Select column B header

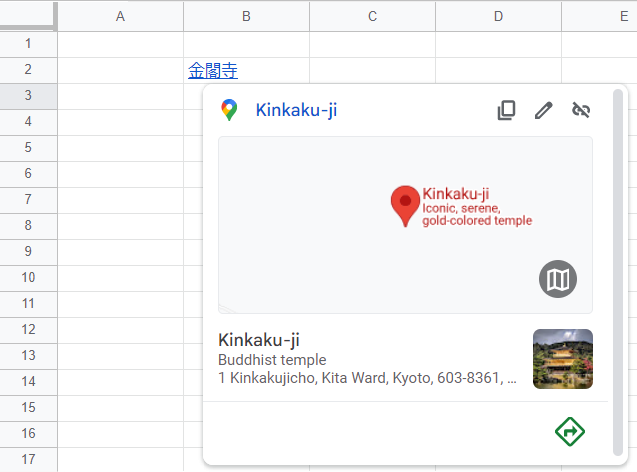(246, 16)
